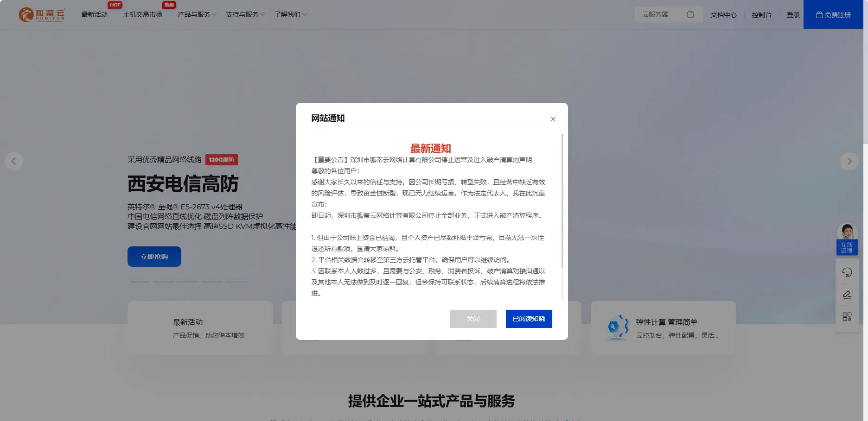Select first carousel indicator bar
The image size is (868, 421).
[140, 281]
